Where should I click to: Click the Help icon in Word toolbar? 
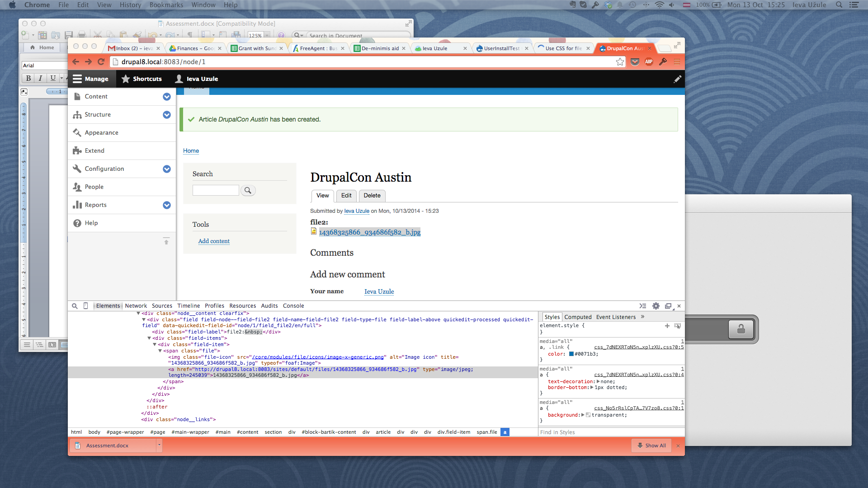click(x=281, y=35)
